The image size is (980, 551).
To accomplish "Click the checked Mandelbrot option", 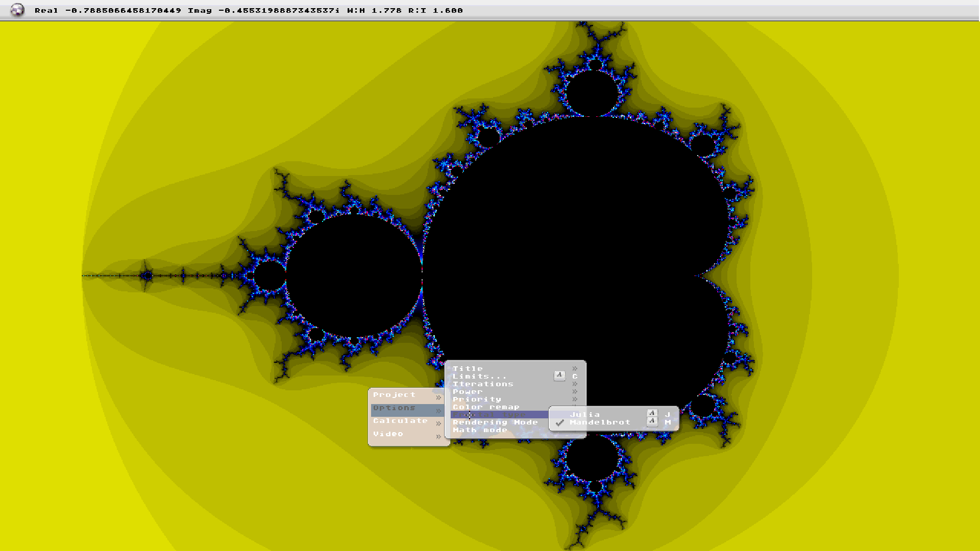I will coord(600,422).
